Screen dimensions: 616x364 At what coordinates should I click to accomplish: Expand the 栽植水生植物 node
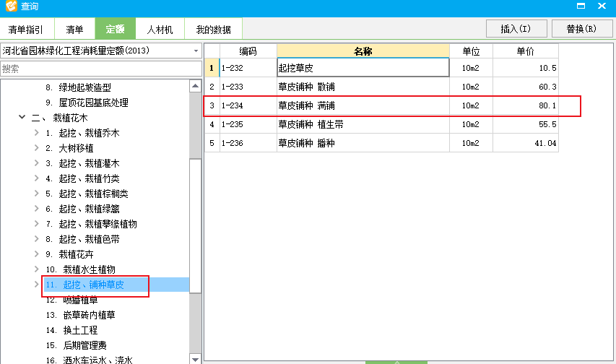tap(37, 269)
